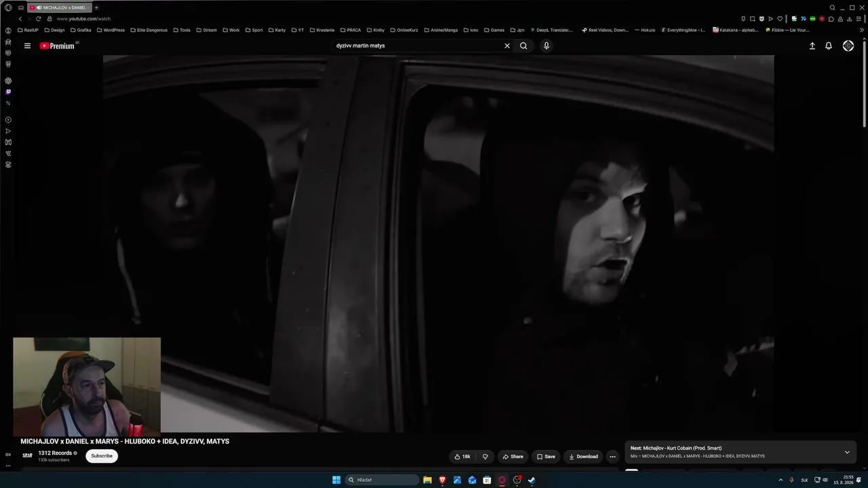Open the Elite Dangerous bookmark folder
Viewport: 868px width, 488px height.
coord(149,30)
